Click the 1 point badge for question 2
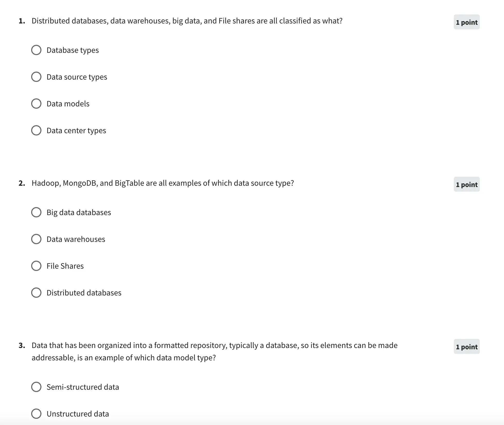The width and height of the screenshot is (504, 425). pos(466,184)
